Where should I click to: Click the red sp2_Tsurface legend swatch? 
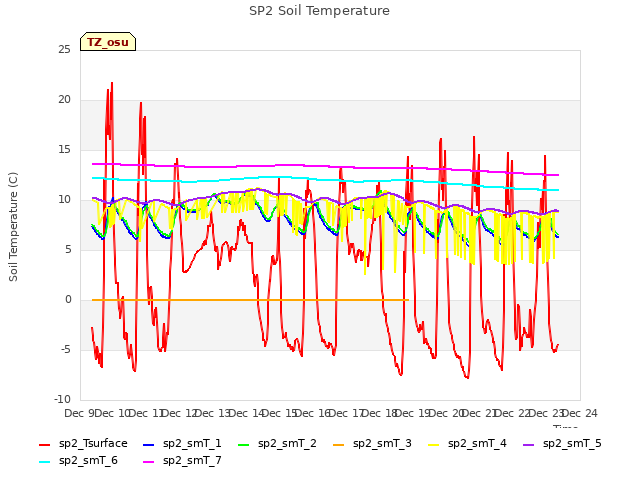tap(44, 444)
